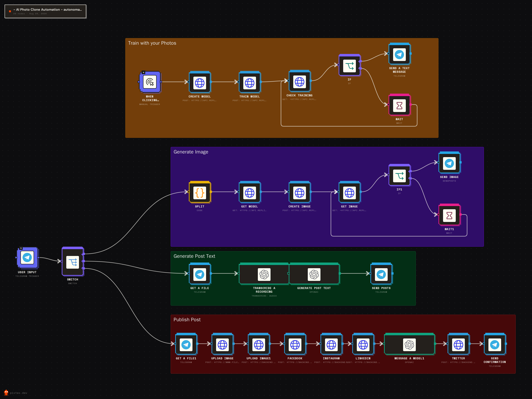
Task: Select the LinkedIn HTTP node
Action: [x=363, y=344]
